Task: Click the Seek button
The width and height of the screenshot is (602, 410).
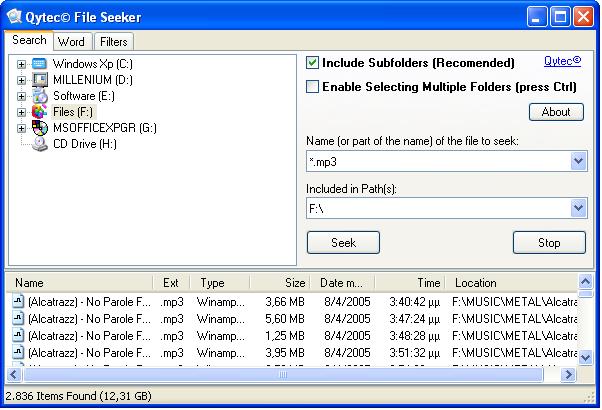Action: 343,243
